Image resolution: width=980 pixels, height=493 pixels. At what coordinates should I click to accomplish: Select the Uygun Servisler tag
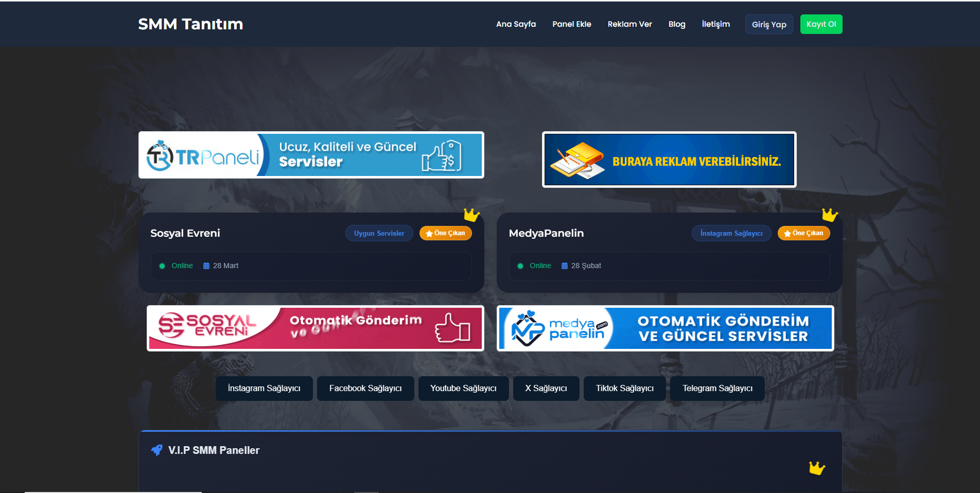(379, 233)
